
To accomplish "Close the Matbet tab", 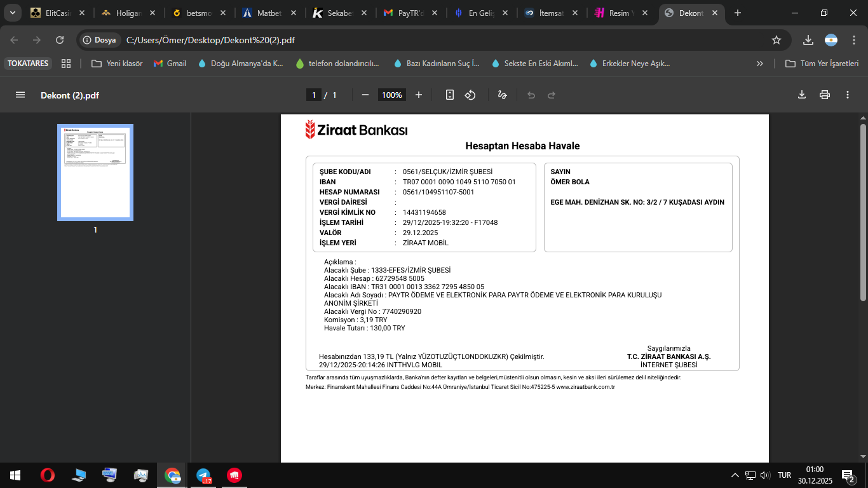I will pyautogui.click(x=293, y=13).
